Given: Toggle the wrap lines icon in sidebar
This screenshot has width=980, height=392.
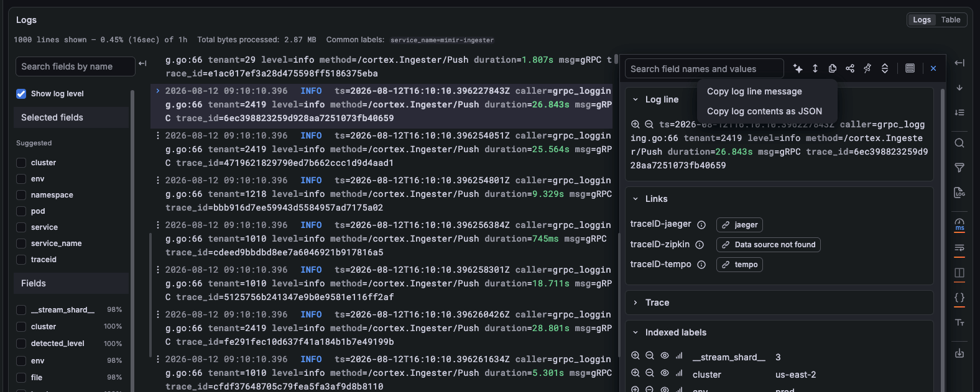Looking at the screenshot, I should click(959, 248).
